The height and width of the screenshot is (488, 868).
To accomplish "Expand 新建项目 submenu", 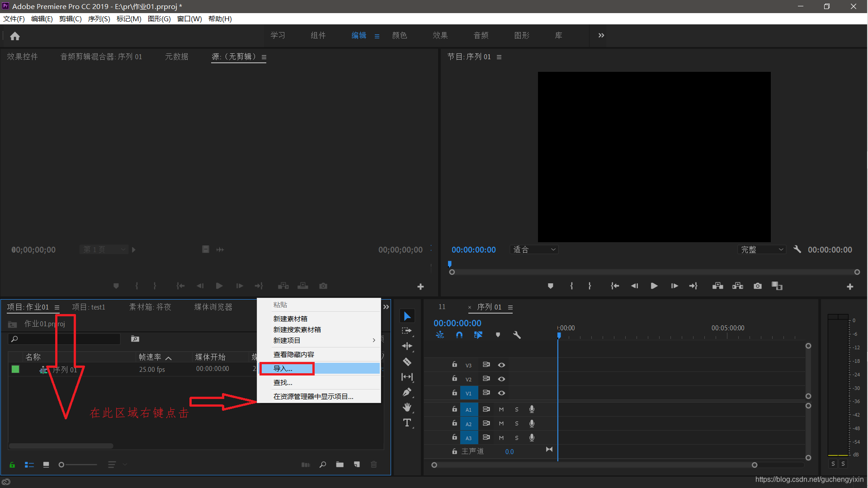I will coord(319,340).
